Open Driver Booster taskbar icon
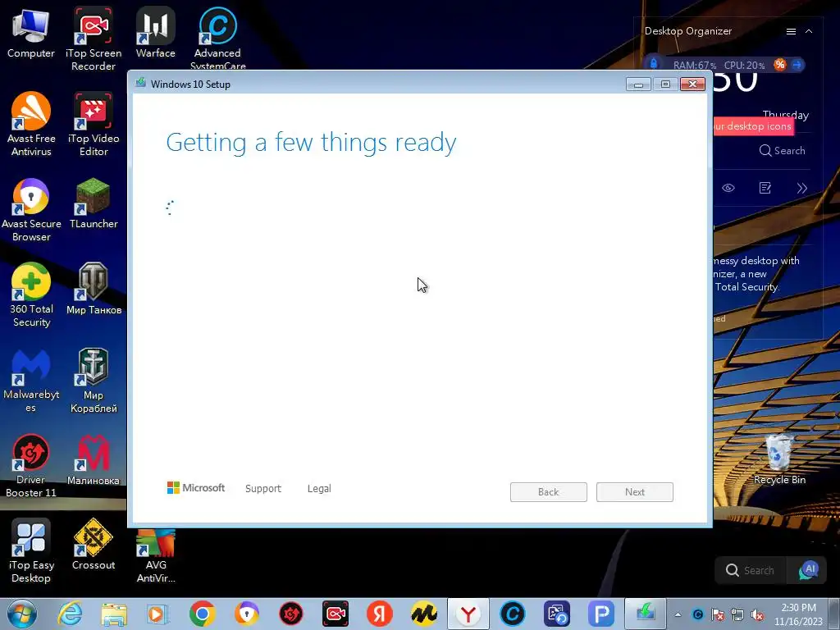840x630 pixels. click(291, 614)
